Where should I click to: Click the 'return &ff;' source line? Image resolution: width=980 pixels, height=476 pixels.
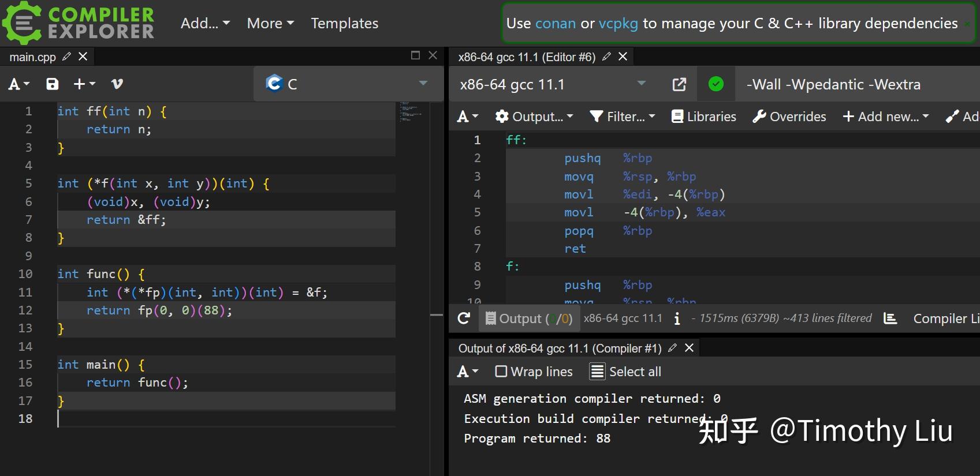pos(126,220)
